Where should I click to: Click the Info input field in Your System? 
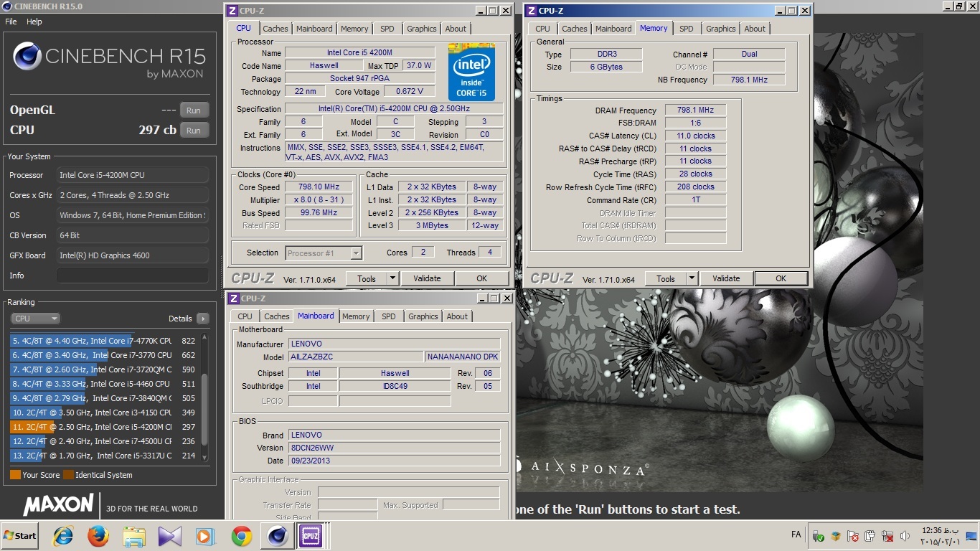[x=133, y=275]
